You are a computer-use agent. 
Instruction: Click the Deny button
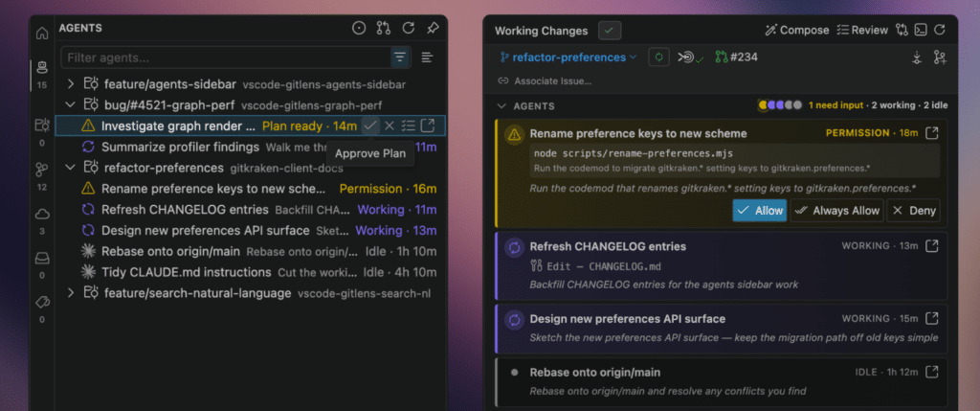coord(913,211)
